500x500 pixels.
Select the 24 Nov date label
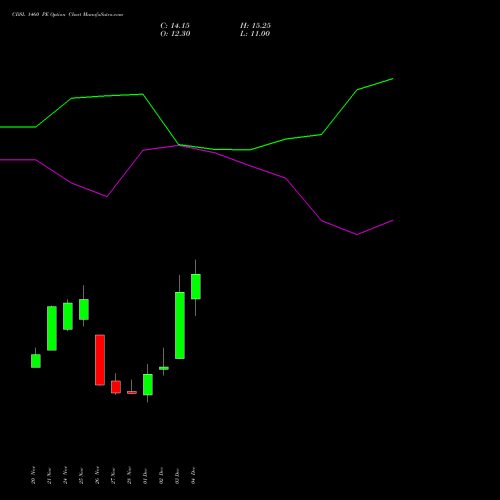pyautogui.click(x=65, y=475)
